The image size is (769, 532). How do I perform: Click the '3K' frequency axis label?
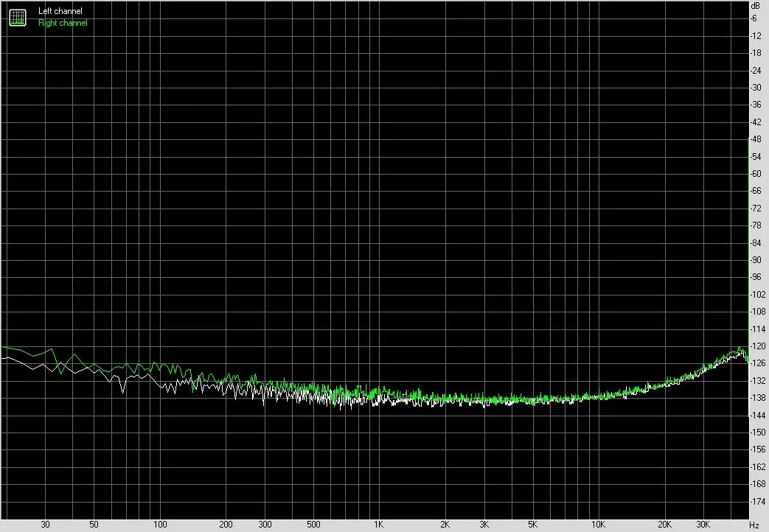click(484, 525)
